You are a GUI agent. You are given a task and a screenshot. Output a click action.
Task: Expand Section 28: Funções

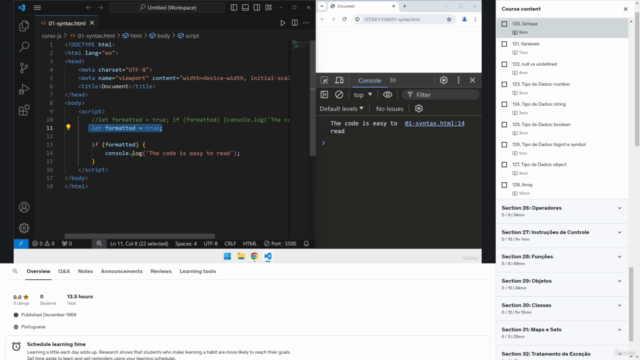[562, 260]
